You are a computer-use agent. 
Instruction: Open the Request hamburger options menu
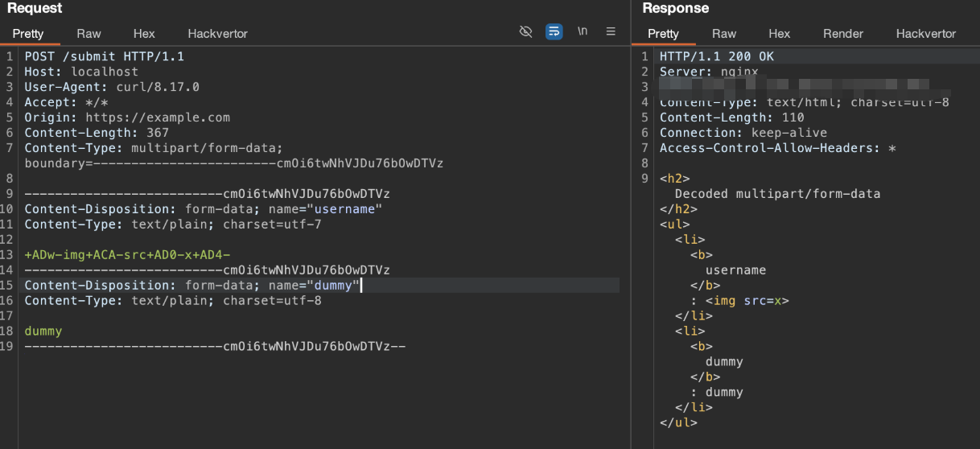611,31
